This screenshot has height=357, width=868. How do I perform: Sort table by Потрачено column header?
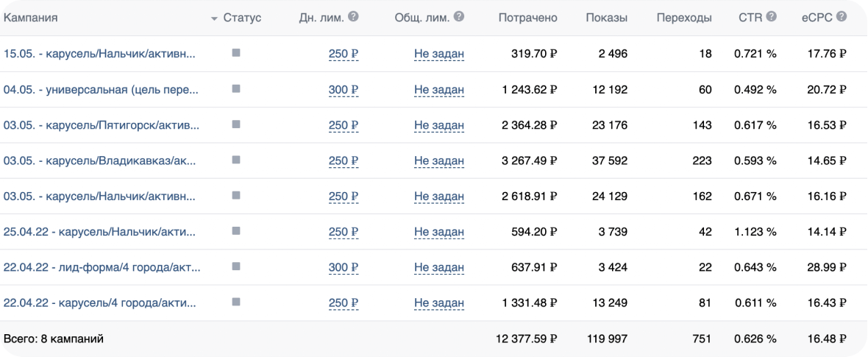pos(527,18)
